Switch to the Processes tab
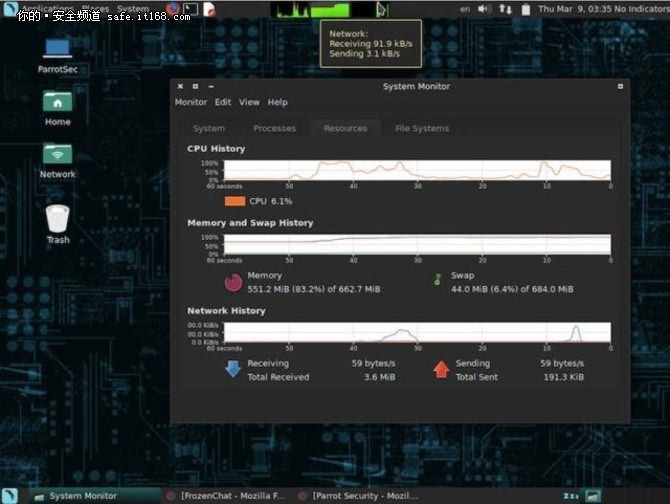 tap(274, 128)
